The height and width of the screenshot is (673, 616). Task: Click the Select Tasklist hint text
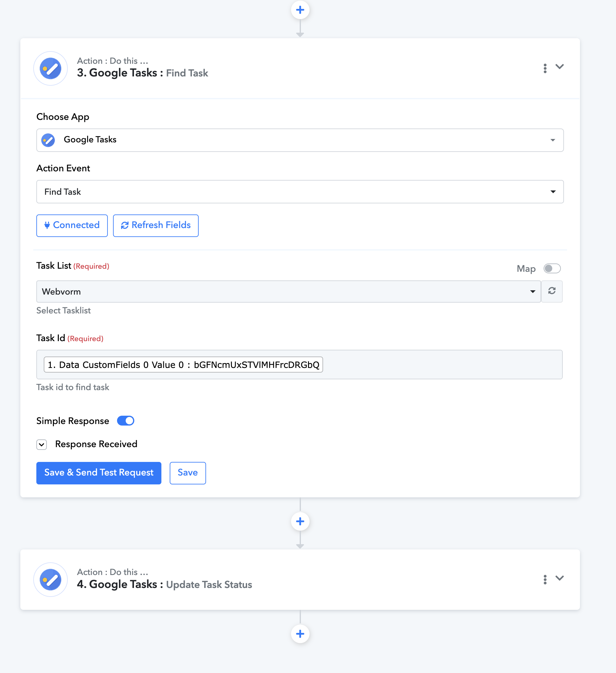click(x=63, y=311)
